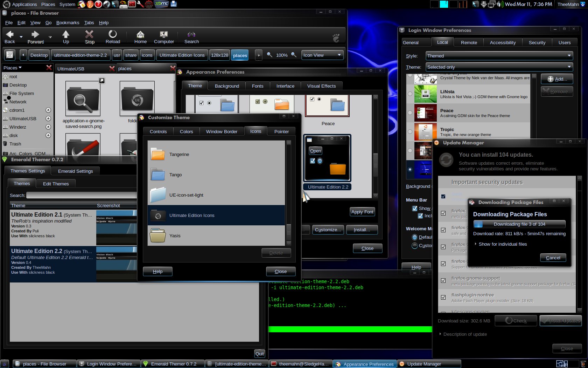This screenshot has height=368, width=588.
Task: Click the path bar right scroll arrow
Action: point(258,55)
